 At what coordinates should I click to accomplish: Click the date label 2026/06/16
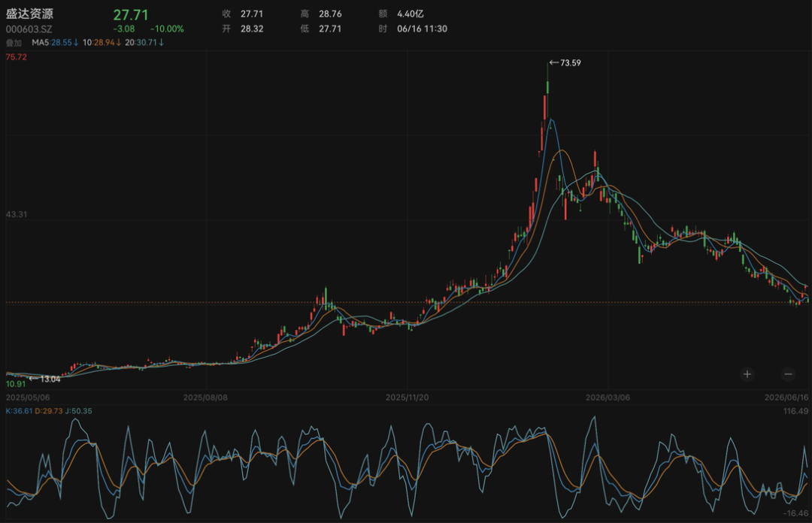point(786,398)
